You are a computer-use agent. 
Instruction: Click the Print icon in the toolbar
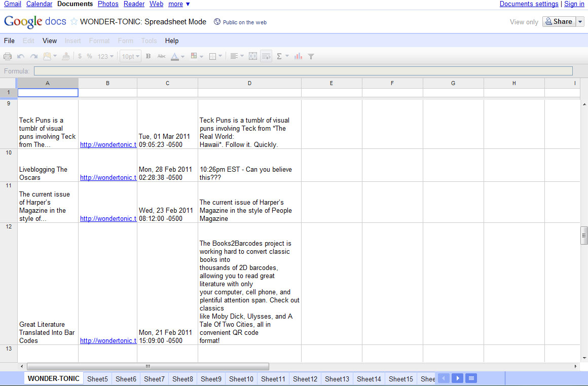coord(8,56)
